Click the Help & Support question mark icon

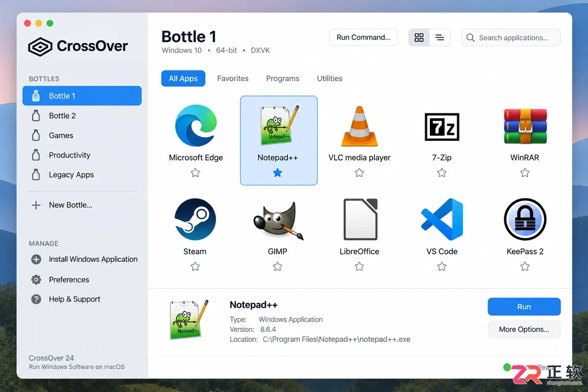(36, 299)
